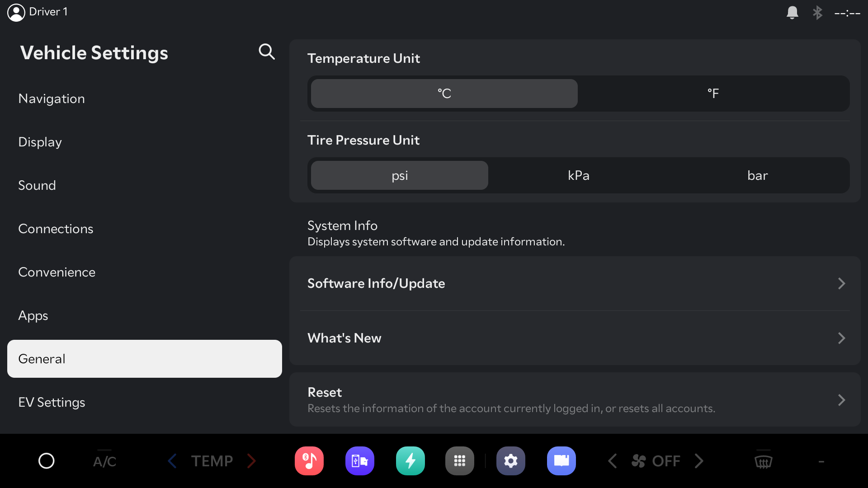
Task: Tap the Bluetooth status icon
Action: (817, 12)
